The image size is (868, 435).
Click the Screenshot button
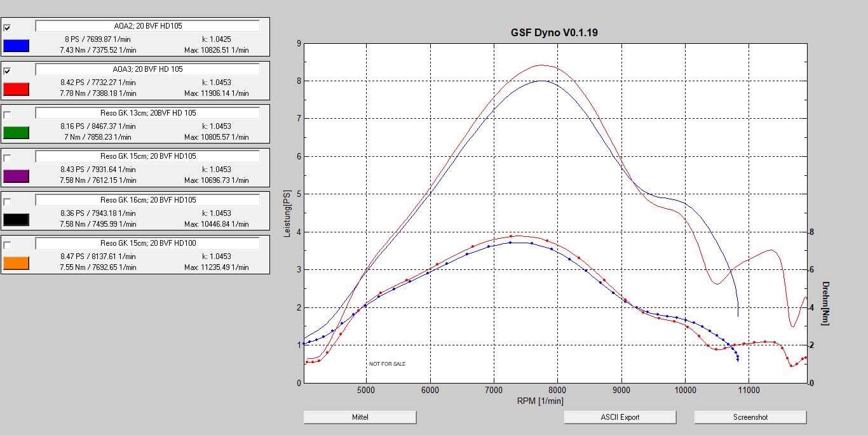point(750,417)
